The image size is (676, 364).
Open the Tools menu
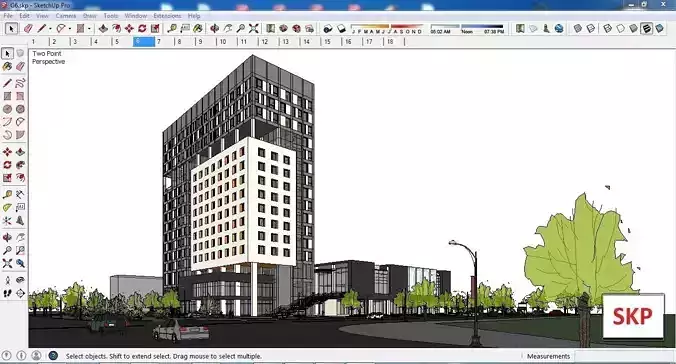tap(111, 16)
